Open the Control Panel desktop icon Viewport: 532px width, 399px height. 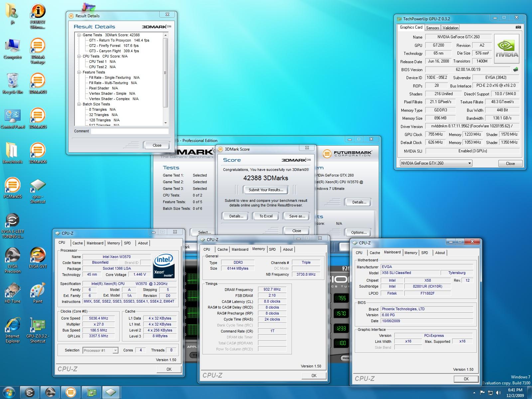point(13,119)
